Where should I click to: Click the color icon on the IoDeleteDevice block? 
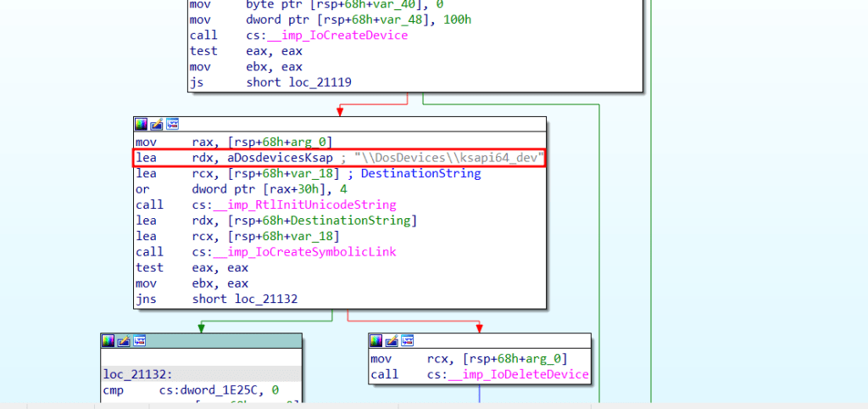point(376,340)
